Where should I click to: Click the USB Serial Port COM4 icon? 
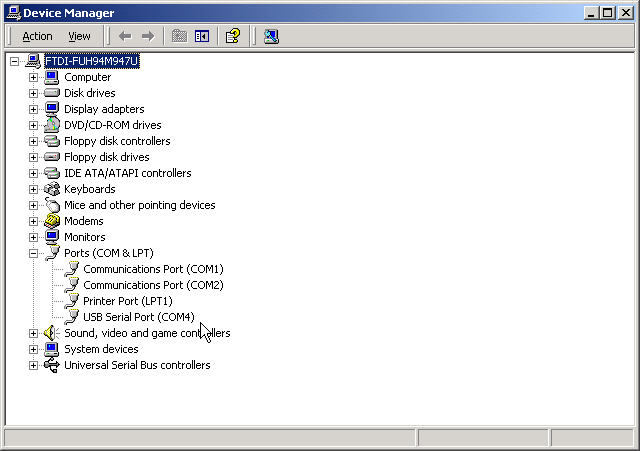tap(71, 317)
